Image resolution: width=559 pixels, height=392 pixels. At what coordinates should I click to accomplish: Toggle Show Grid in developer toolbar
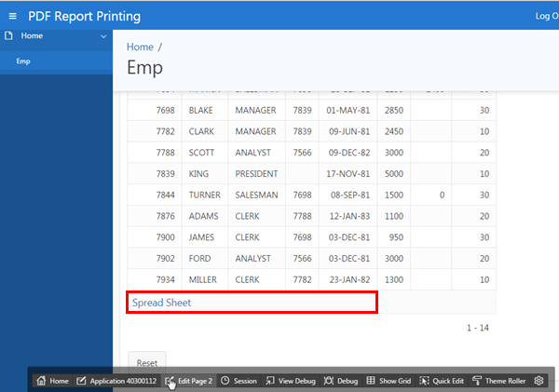click(x=389, y=381)
